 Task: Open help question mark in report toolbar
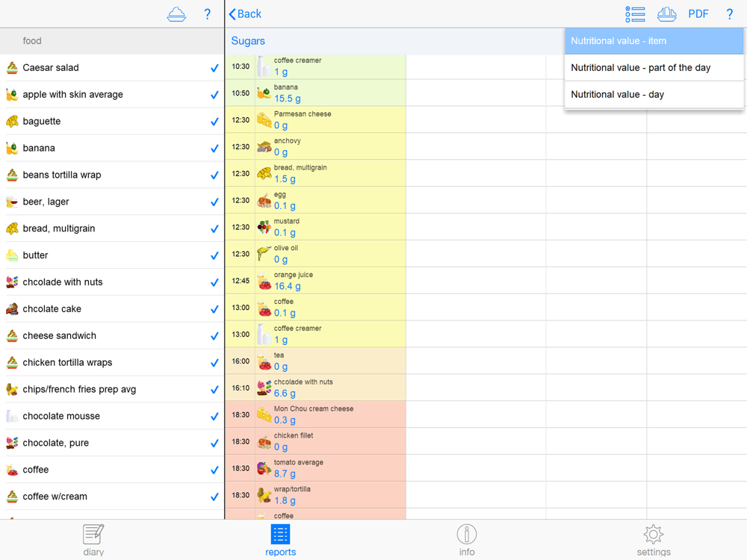(x=729, y=13)
